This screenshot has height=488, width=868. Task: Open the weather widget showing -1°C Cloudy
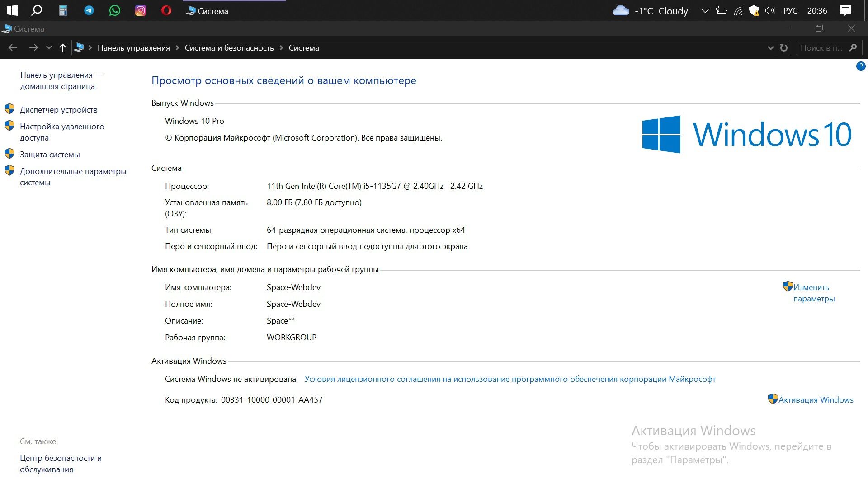[650, 11]
